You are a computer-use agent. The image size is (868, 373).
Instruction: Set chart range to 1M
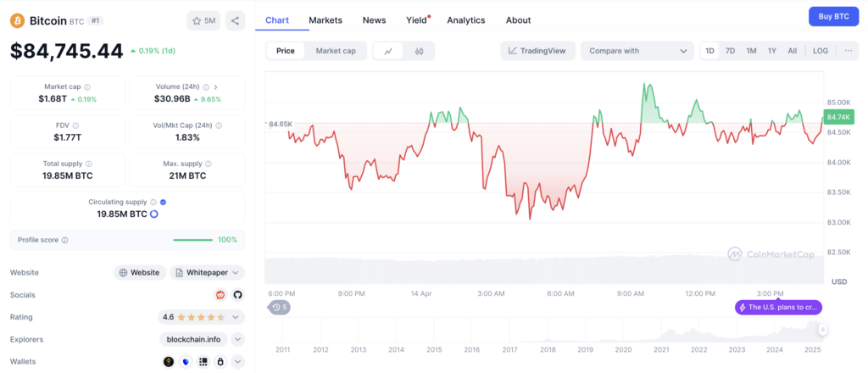(751, 51)
